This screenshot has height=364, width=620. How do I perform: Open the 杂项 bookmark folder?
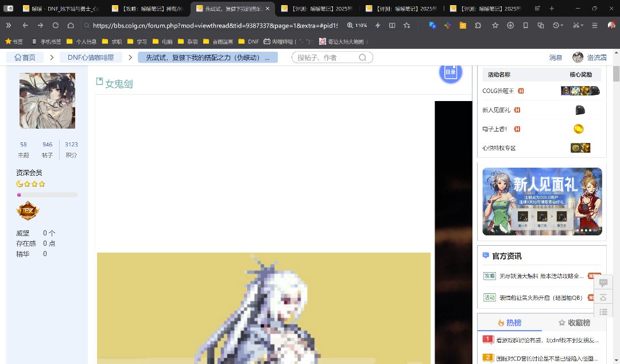[x=188, y=41]
